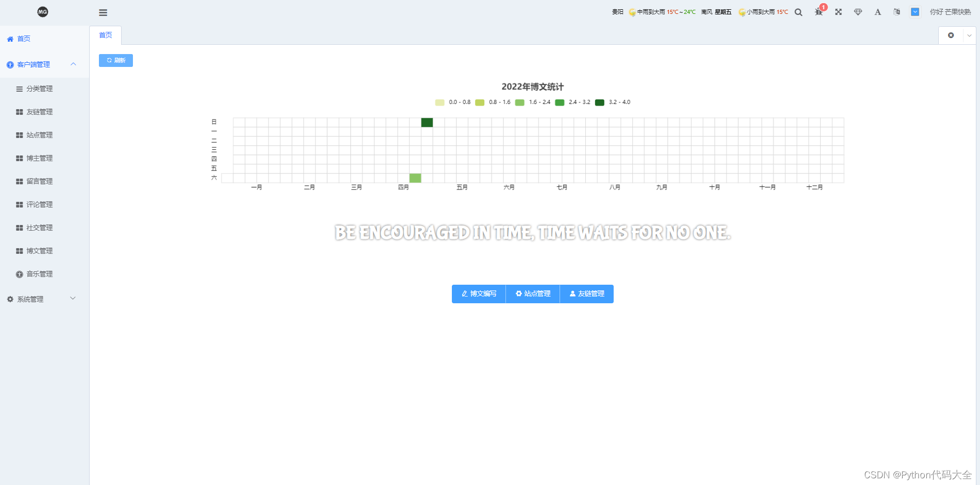The image size is (980, 485).
Task: Click the icon beside 音乐管理
Action: tap(20, 274)
